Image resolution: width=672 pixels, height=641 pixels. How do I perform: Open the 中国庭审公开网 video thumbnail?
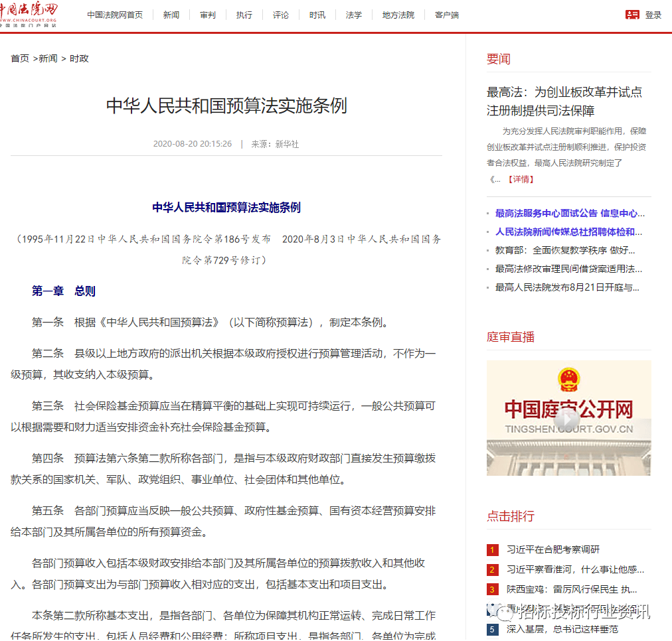pos(568,418)
